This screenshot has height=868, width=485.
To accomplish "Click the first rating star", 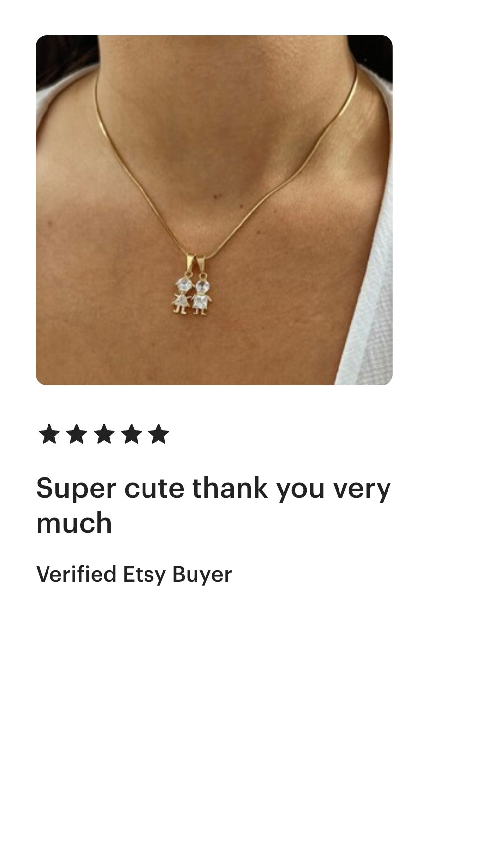I will [x=49, y=434].
